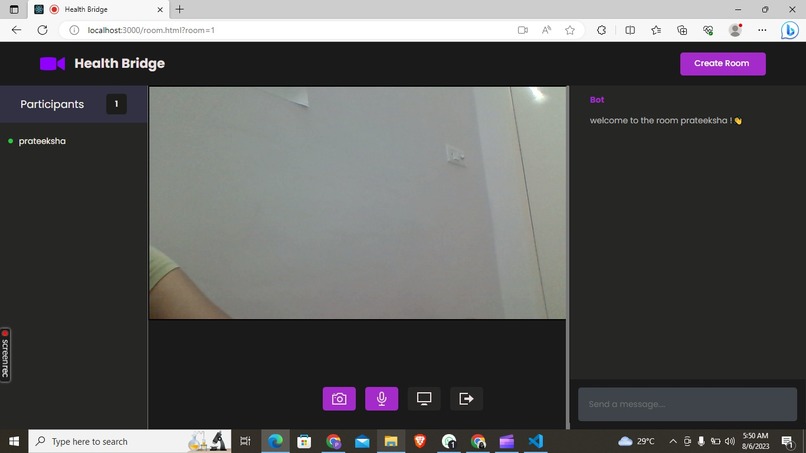This screenshot has height=453, width=806.
Task: Open a new browser tab with plus
Action: click(179, 9)
